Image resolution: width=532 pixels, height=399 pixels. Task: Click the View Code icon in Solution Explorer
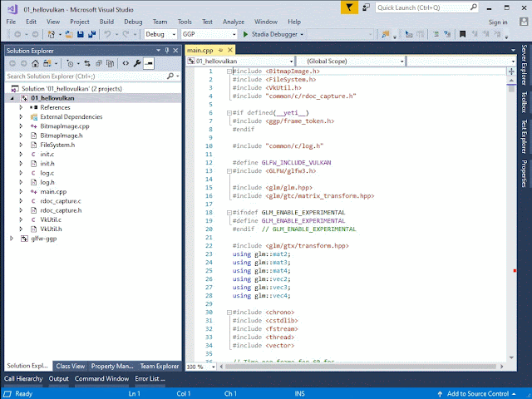tap(126, 63)
